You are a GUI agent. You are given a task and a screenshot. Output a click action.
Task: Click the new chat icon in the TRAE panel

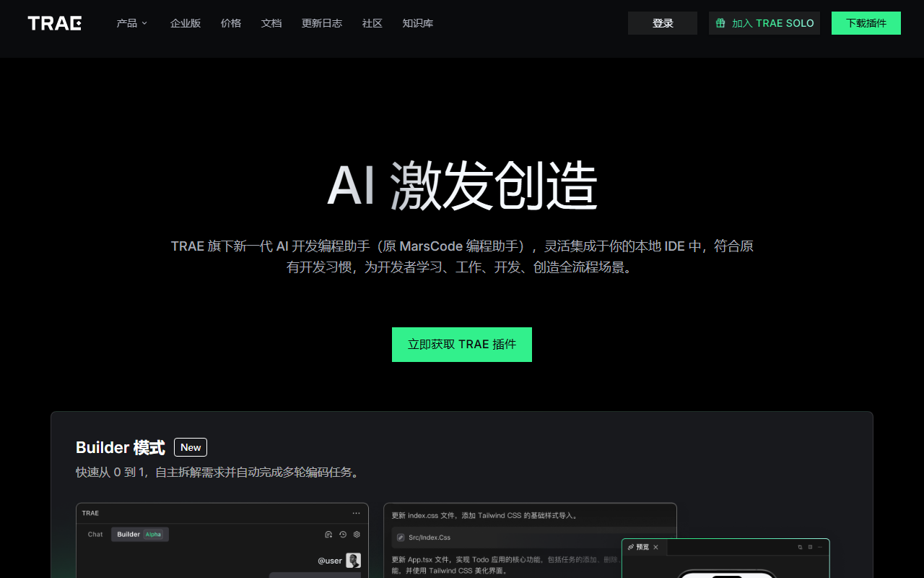pos(328,535)
